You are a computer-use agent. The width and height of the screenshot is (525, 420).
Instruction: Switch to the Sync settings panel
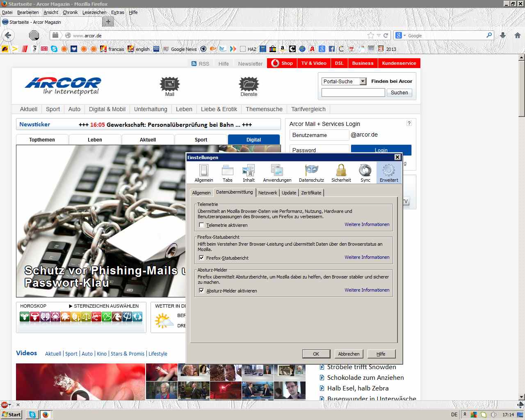tap(365, 173)
